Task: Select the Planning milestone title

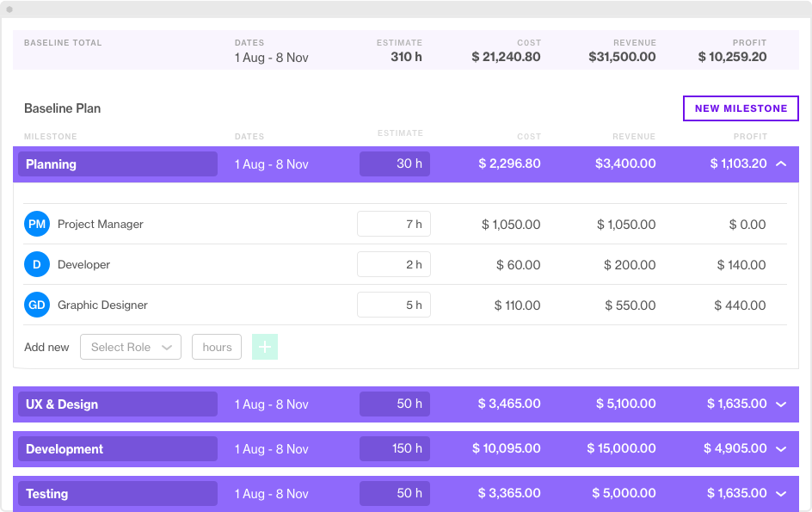Action: pyautogui.click(x=117, y=163)
